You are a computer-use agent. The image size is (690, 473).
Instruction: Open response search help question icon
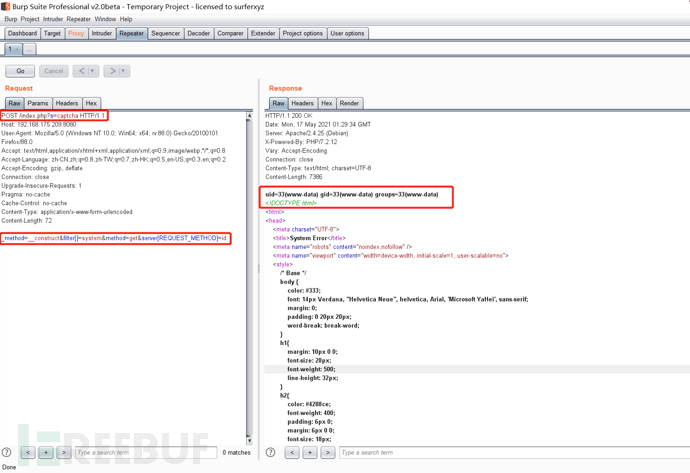pyautogui.click(x=271, y=452)
